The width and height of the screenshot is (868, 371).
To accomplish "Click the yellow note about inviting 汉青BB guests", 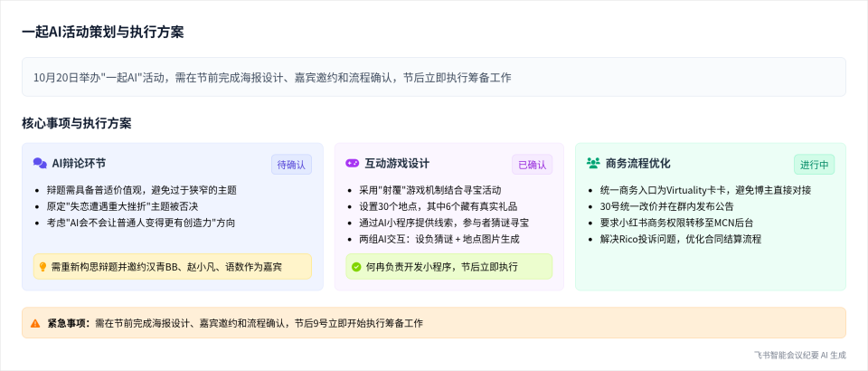I will click(x=172, y=267).
